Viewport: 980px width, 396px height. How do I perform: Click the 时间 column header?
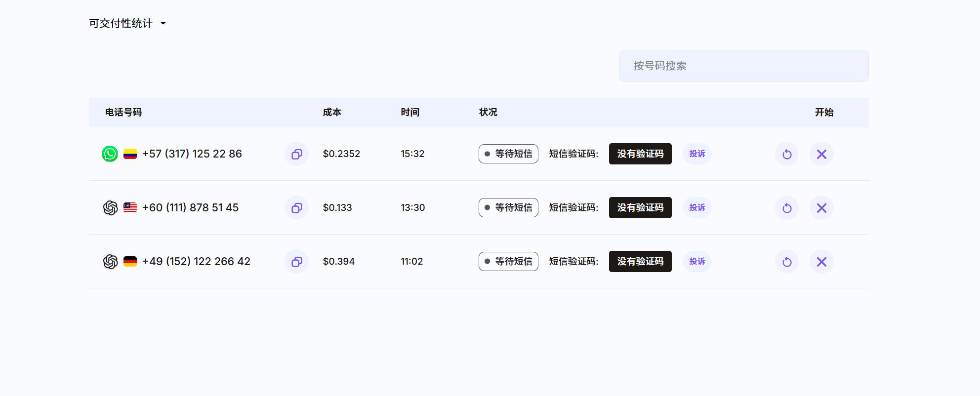(410, 113)
